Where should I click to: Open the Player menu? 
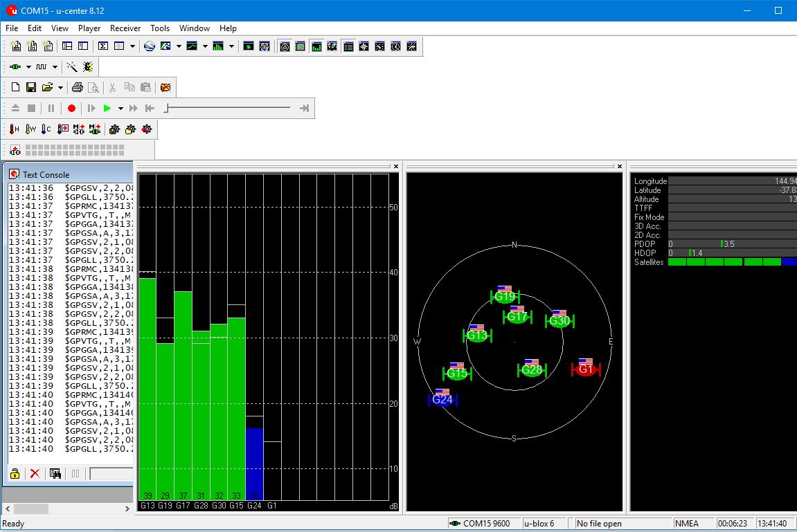89,28
